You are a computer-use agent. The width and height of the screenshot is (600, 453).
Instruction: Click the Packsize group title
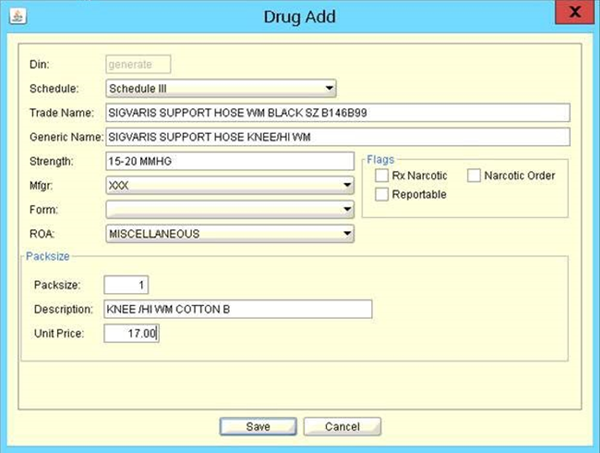pyautogui.click(x=48, y=256)
